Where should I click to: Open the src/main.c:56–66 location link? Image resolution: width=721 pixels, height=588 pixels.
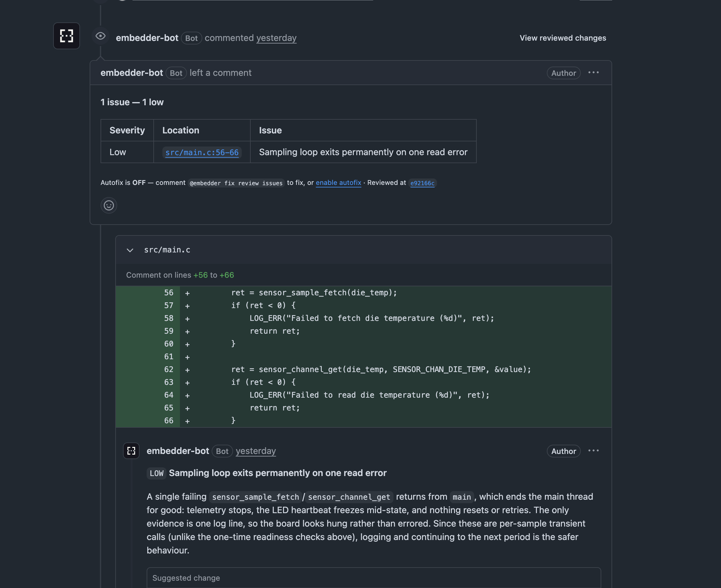[202, 152]
